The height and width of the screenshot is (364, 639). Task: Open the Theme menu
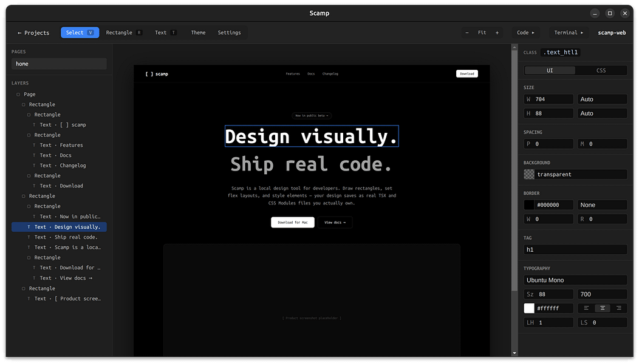198,33
